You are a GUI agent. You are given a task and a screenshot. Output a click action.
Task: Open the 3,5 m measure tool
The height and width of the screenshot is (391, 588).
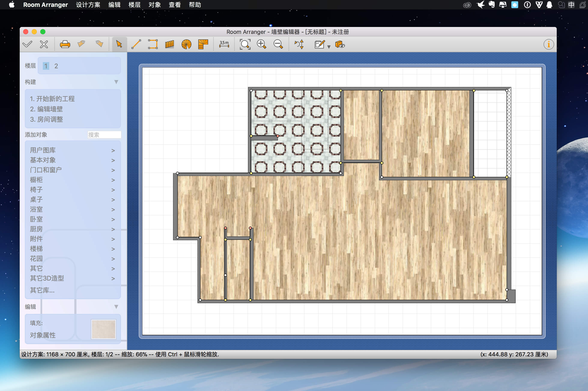click(x=224, y=44)
